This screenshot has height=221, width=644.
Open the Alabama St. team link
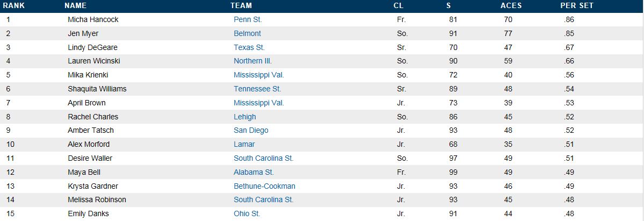pyautogui.click(x=254, y=173)
